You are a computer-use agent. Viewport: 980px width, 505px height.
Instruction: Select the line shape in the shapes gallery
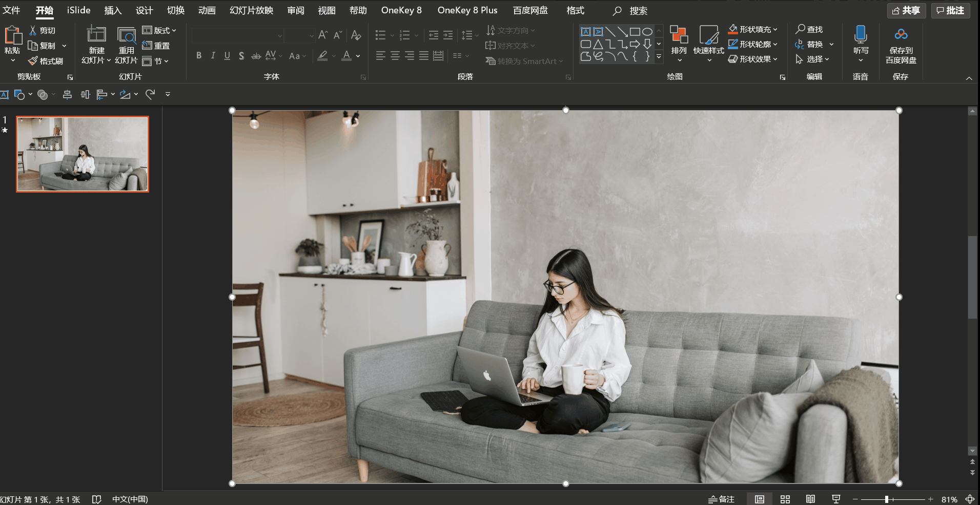610,32
